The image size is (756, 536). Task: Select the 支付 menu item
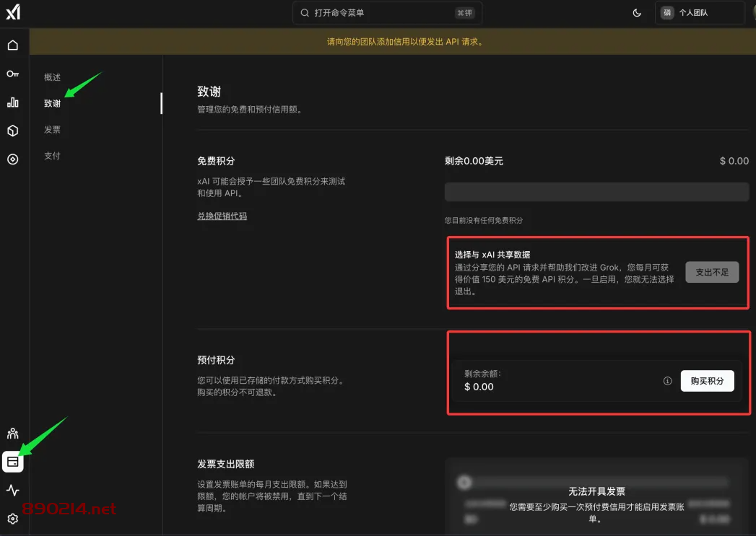(53, 156)
